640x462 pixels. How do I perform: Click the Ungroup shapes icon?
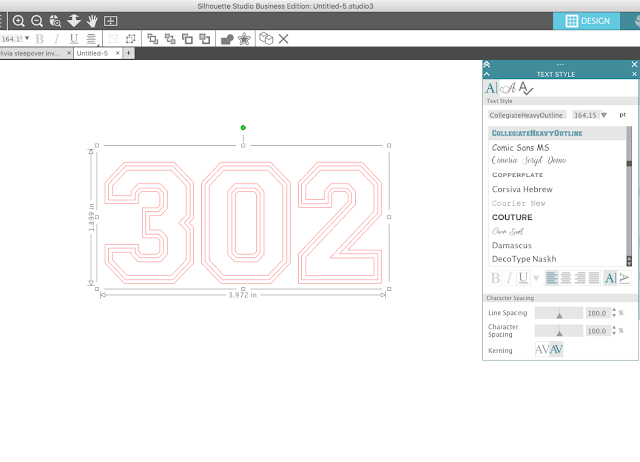point(131,39)
